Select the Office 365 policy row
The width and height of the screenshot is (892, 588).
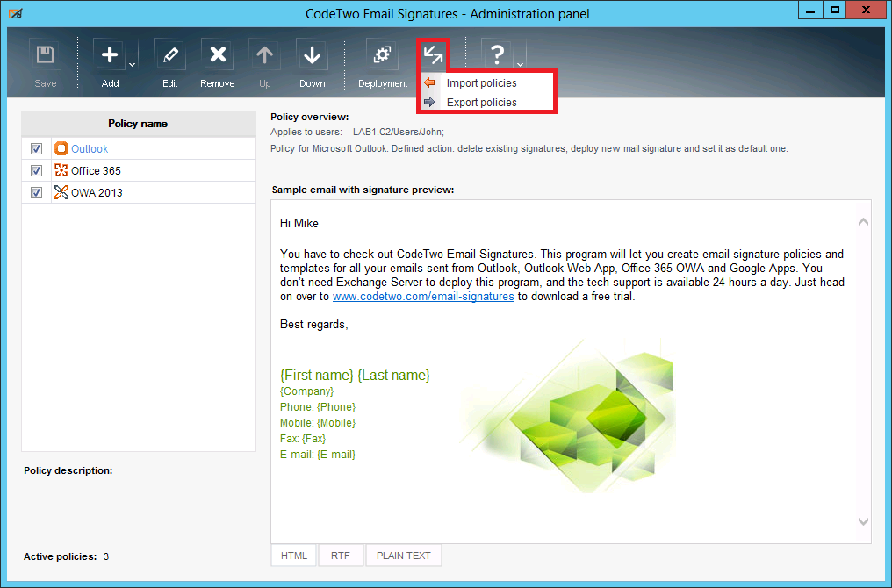tap(139, 170)
